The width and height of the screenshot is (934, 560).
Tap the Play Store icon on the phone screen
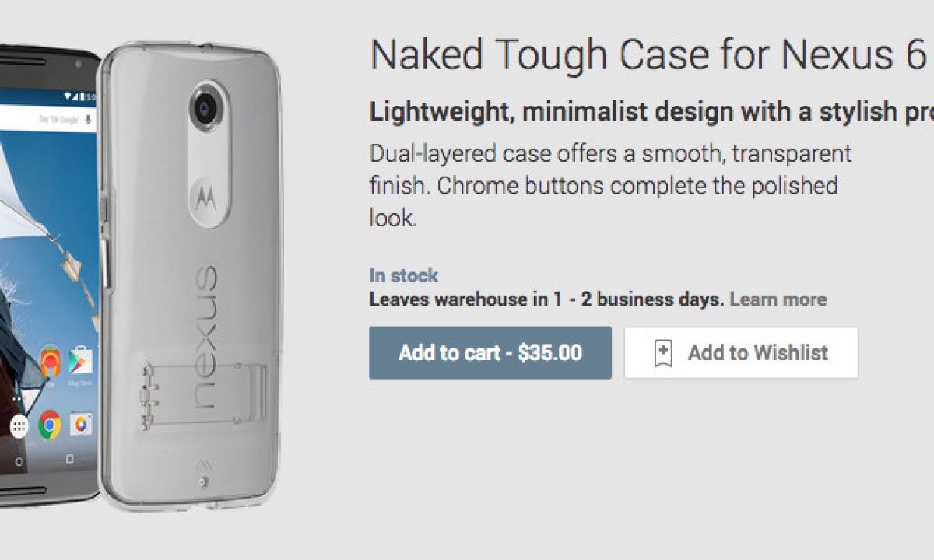point(80,361)
